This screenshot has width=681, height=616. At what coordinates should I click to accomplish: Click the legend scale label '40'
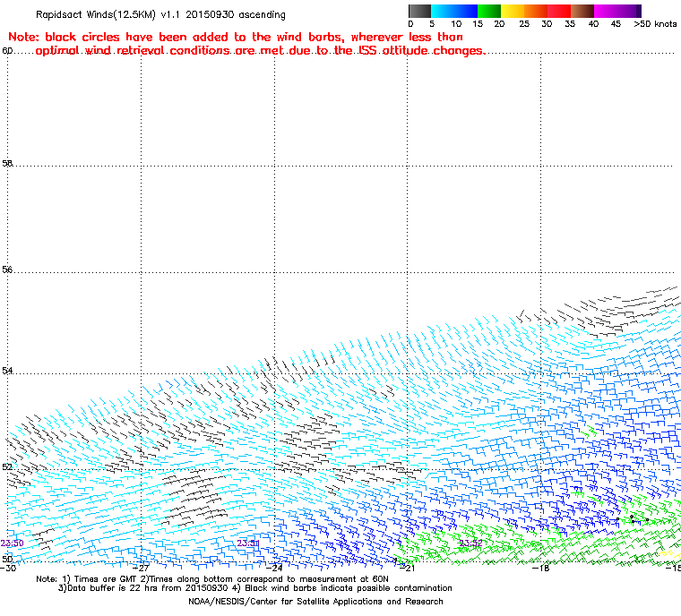pyautogui.click(x=593, y=24)
